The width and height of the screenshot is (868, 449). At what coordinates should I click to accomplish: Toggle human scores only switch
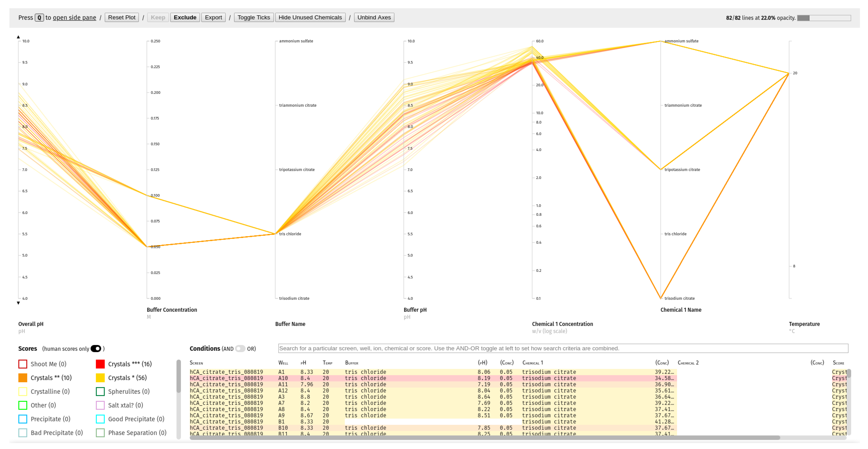pos(96,348)
